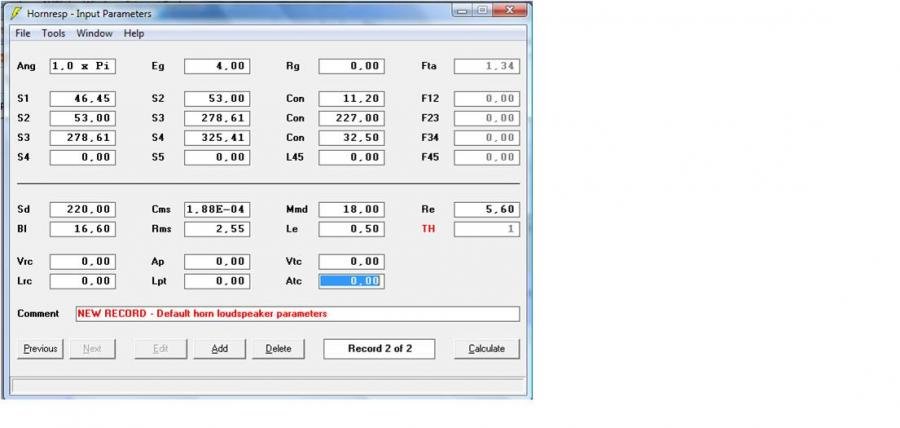Click the Previous record button
The image size is (900, 428).
(x=40, y=349)
